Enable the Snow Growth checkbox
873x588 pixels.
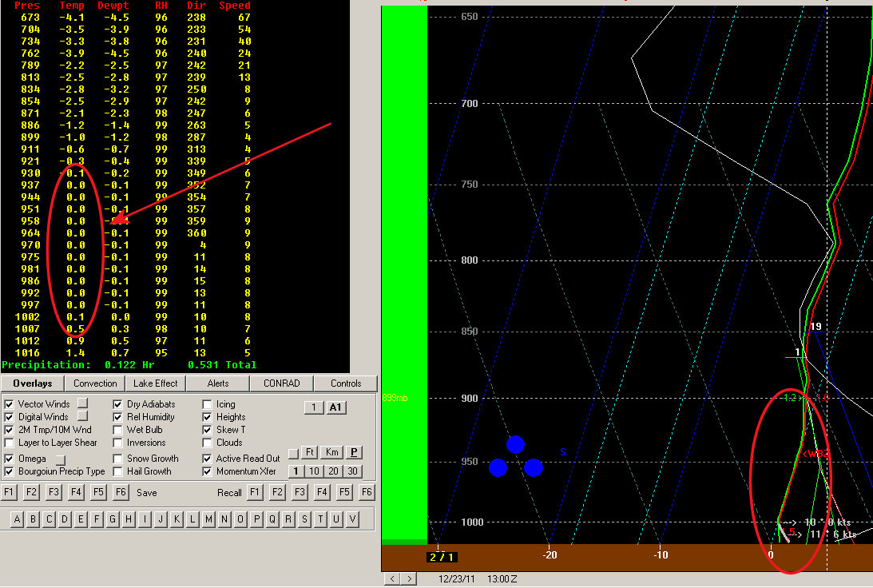117,459
